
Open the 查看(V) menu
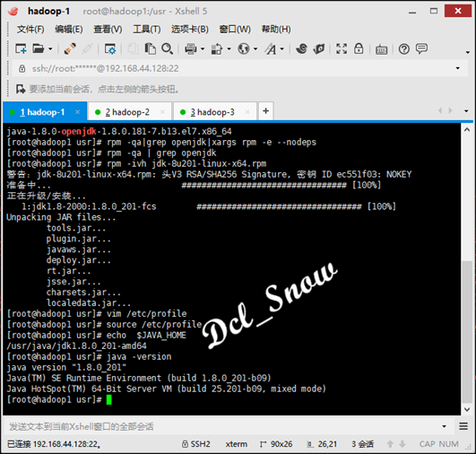click(x=108, y=30)
